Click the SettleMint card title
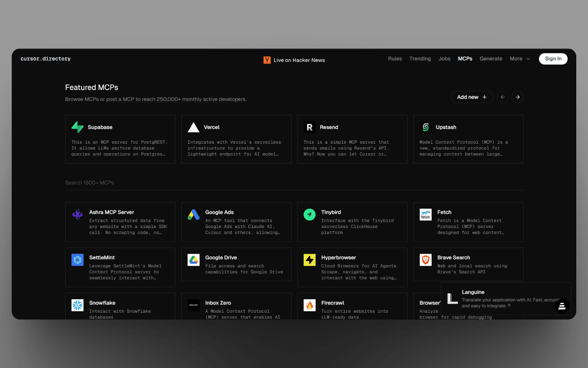 102,258
